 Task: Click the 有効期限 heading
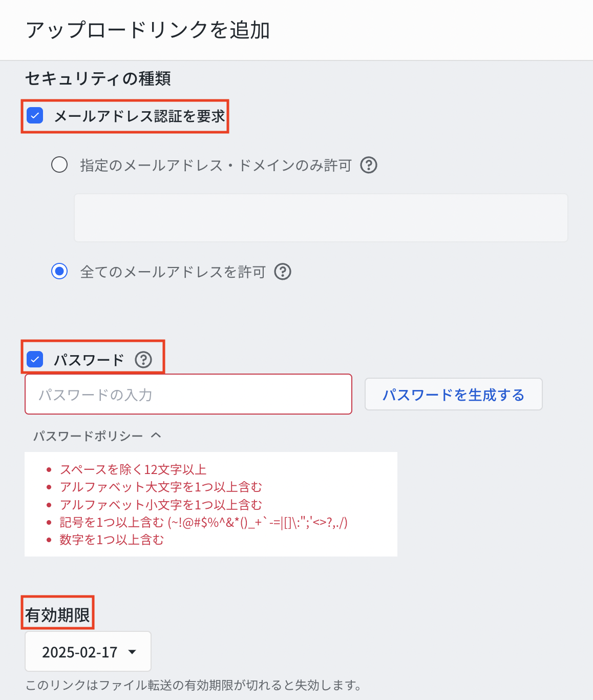[57, 614]
